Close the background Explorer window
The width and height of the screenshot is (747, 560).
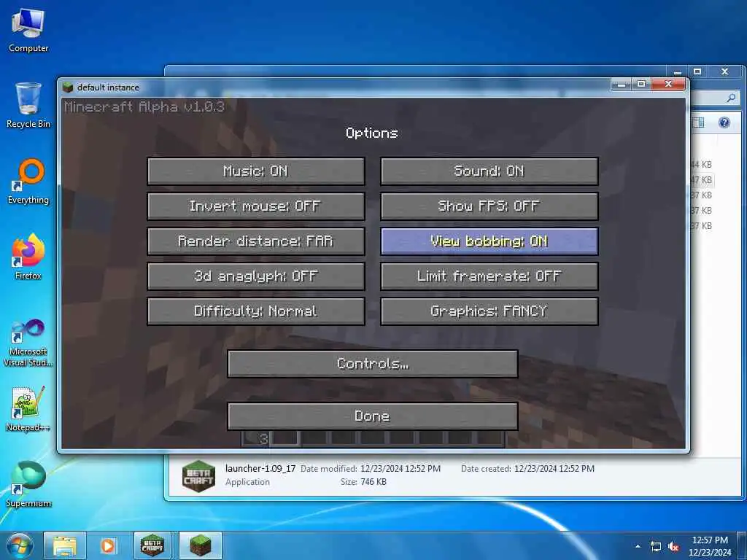724,71
